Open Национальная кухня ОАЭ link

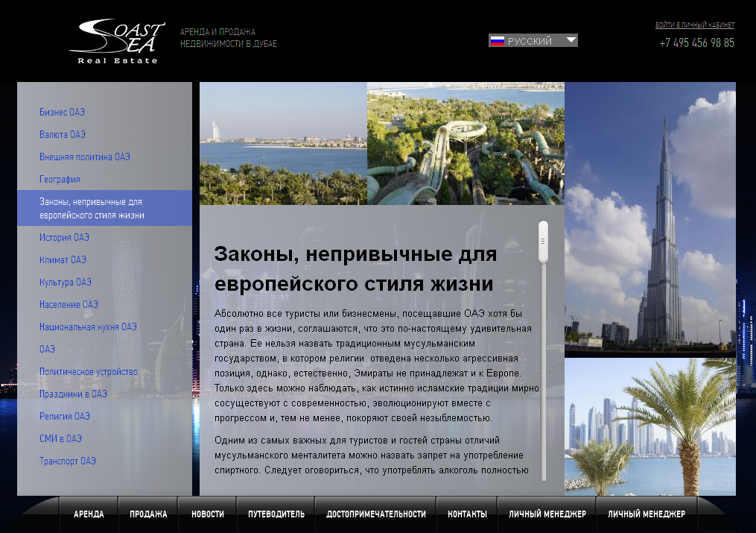click(88, 327)
